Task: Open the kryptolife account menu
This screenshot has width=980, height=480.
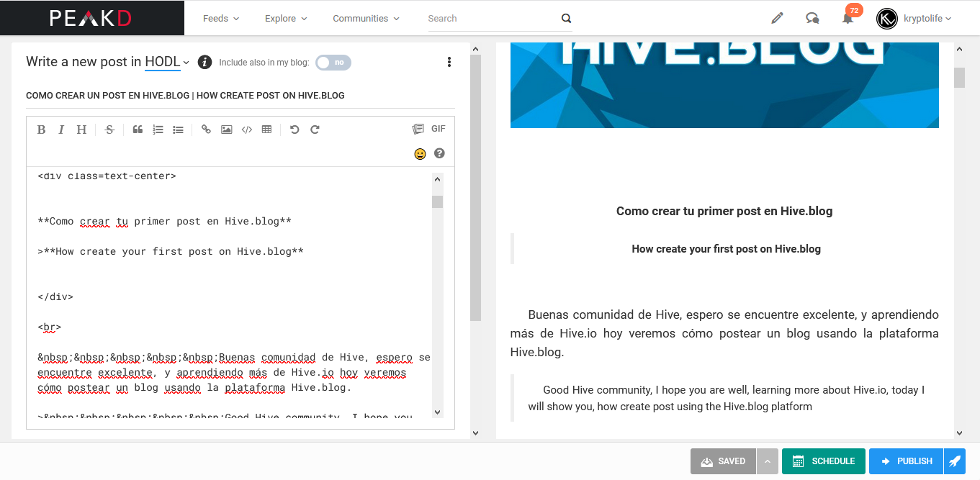Action: tap(927, 19)
